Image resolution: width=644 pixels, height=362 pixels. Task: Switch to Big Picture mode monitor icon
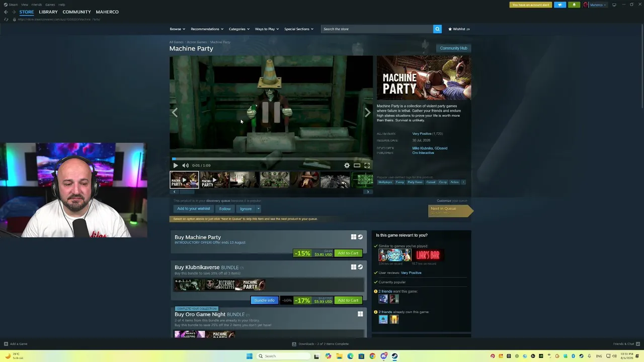(x=614, y=5)
